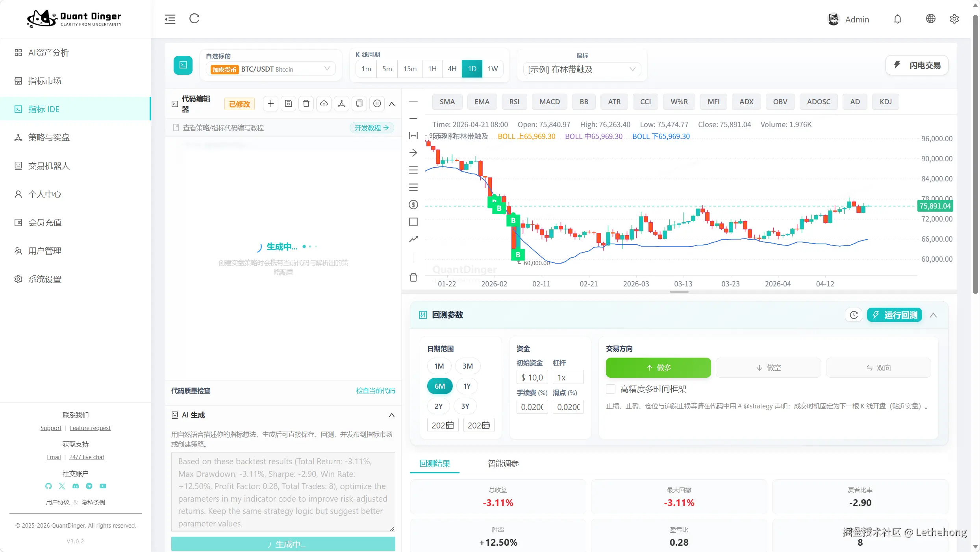The image size is (980, 552).
Task: Select the 1Y date range option
Action: coord(467,386)
